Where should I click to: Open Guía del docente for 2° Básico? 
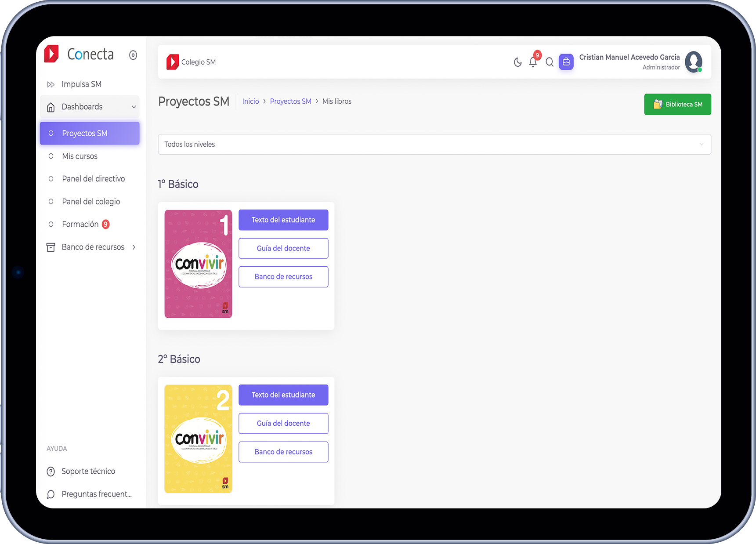(x=283, y=423)
